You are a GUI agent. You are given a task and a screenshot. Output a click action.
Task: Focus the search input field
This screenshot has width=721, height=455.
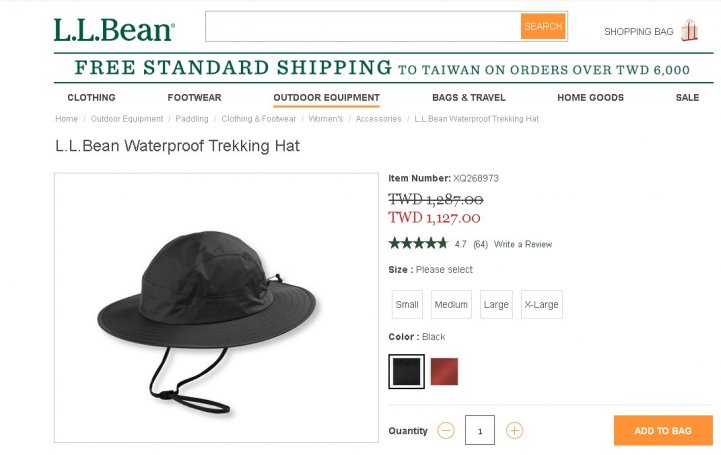coord(363,26)
